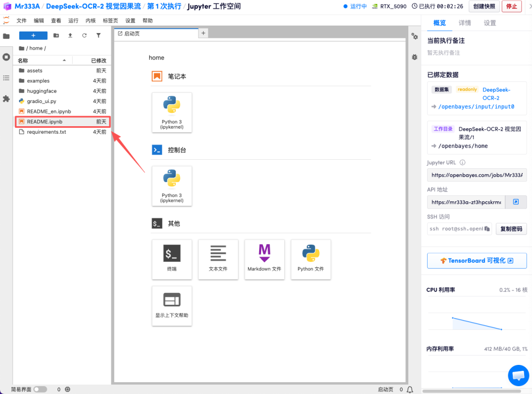Open the 查看 menu
This screenshot has height=394, width=532.
(x=56, y=21)
